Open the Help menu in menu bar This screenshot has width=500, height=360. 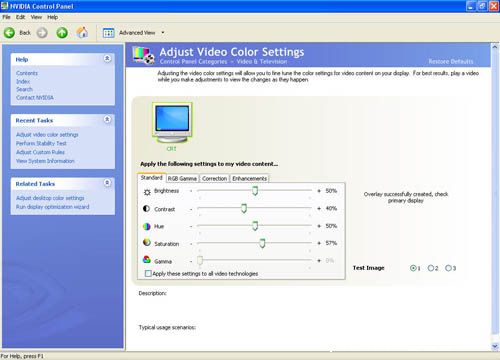point(52,17)
